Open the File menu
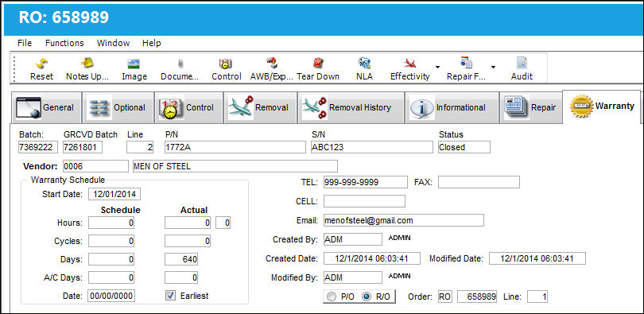Image resolution: width=644 pixels, height=314 pixels. 25,43
